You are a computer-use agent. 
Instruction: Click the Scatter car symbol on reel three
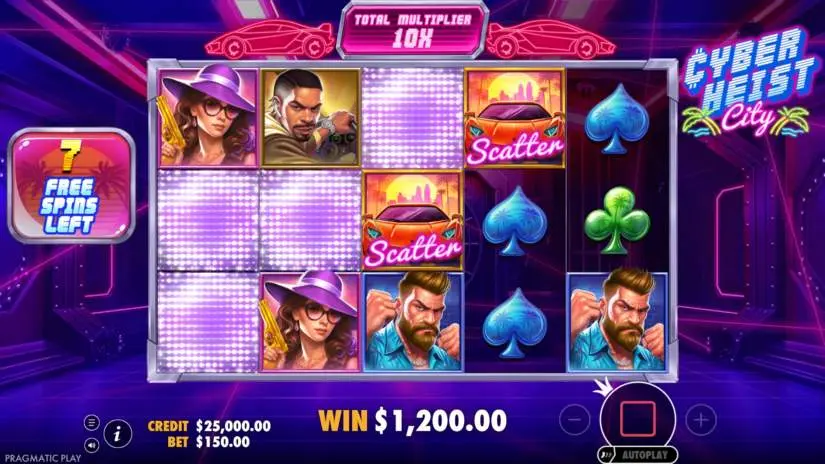coord(412,220)
